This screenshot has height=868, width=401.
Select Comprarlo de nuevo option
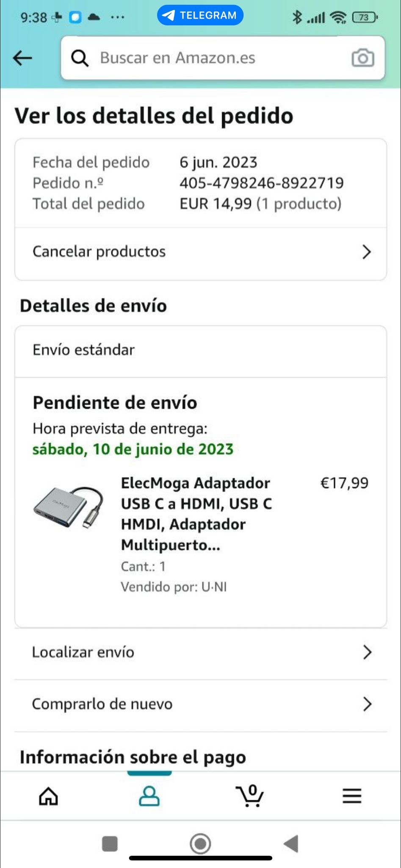click(201, 704)
